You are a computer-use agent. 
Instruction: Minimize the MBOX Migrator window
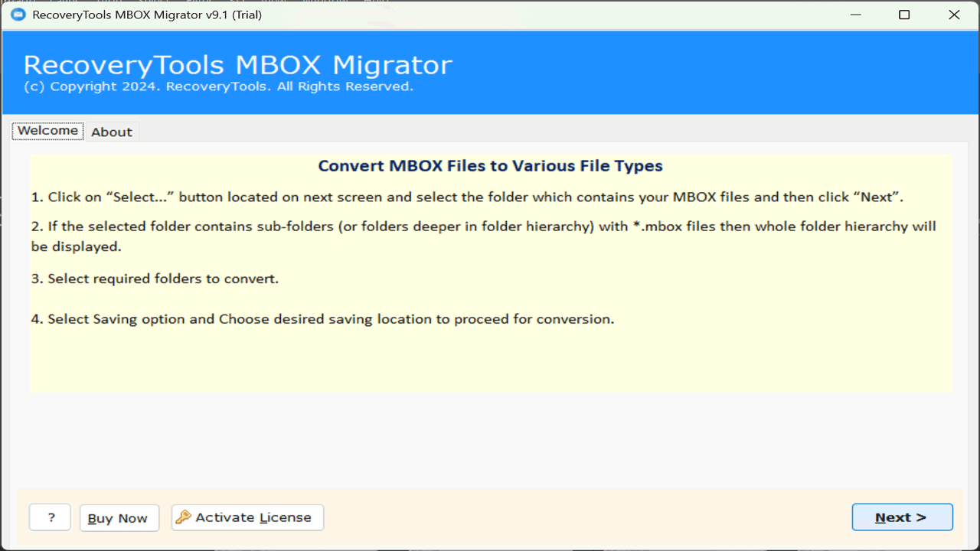click(x=854, y=15)
